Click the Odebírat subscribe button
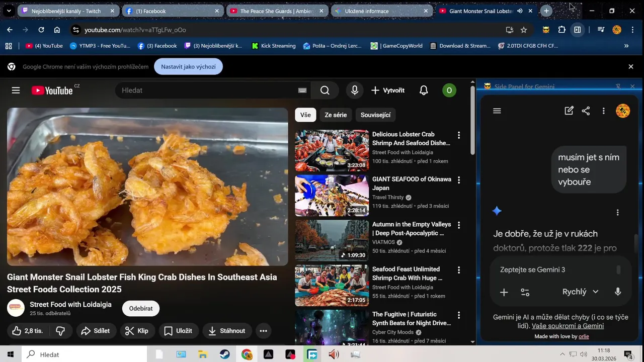This screenshot has width=644, height=362. (x=141, y=309)
